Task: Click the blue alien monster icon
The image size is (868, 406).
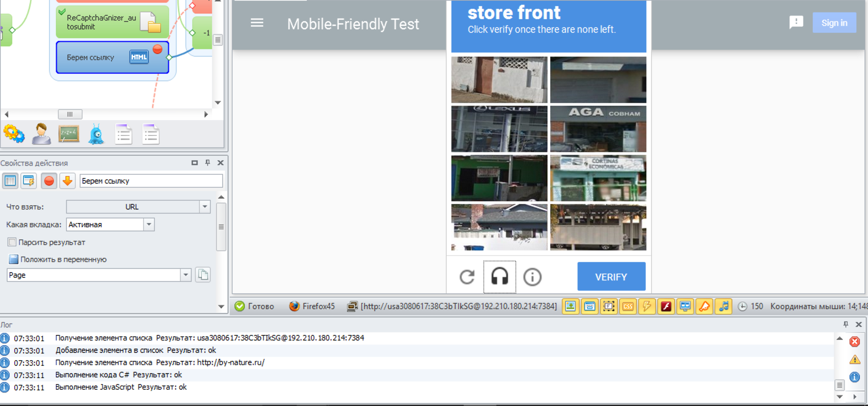Action: tap(96, 134)
